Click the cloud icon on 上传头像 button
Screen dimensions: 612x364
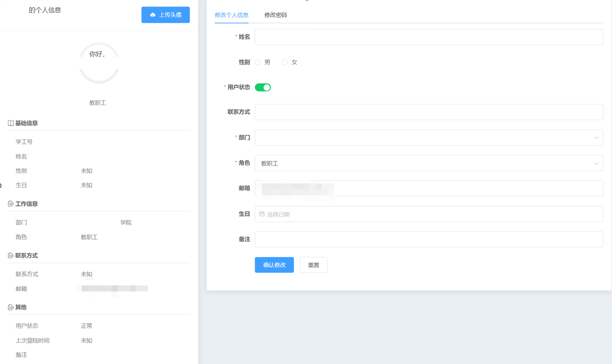coord(152,15)
